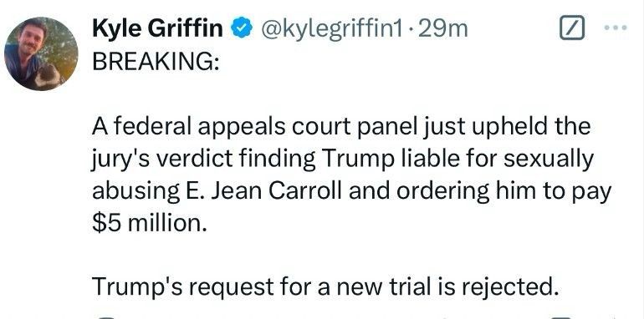
Task: Open the three-dot more options menu
Action: coord(616,28)
